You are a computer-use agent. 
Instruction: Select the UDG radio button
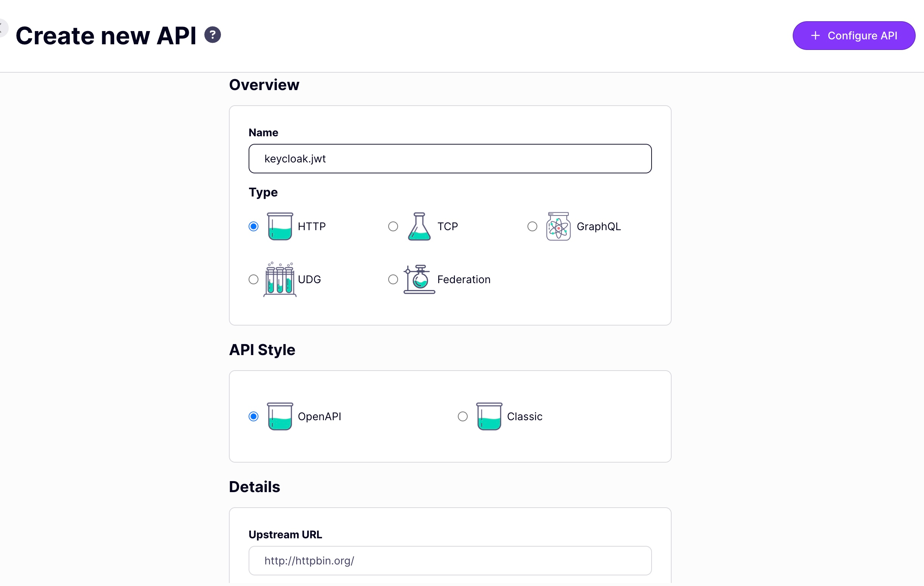(x=253, y=279)
